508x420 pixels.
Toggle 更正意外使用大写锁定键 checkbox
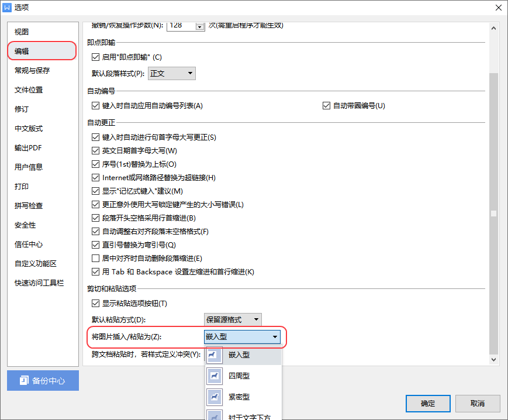pos(95,205)
